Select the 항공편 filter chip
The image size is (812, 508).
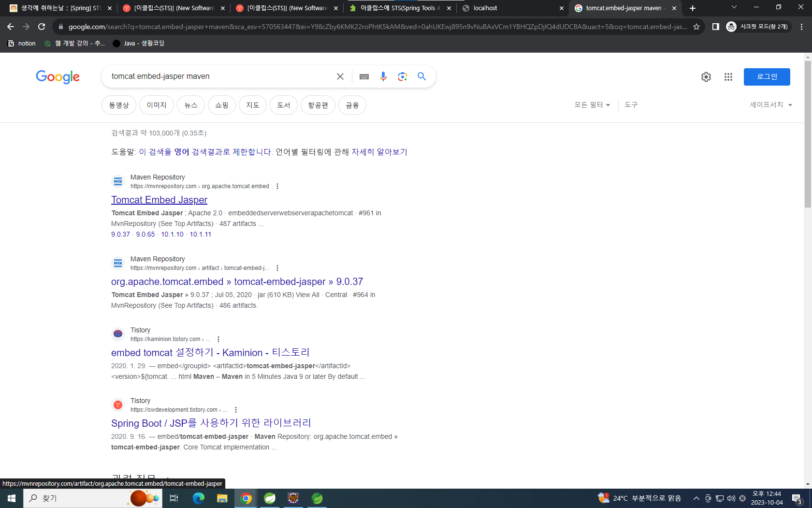[x=318, y=105]
